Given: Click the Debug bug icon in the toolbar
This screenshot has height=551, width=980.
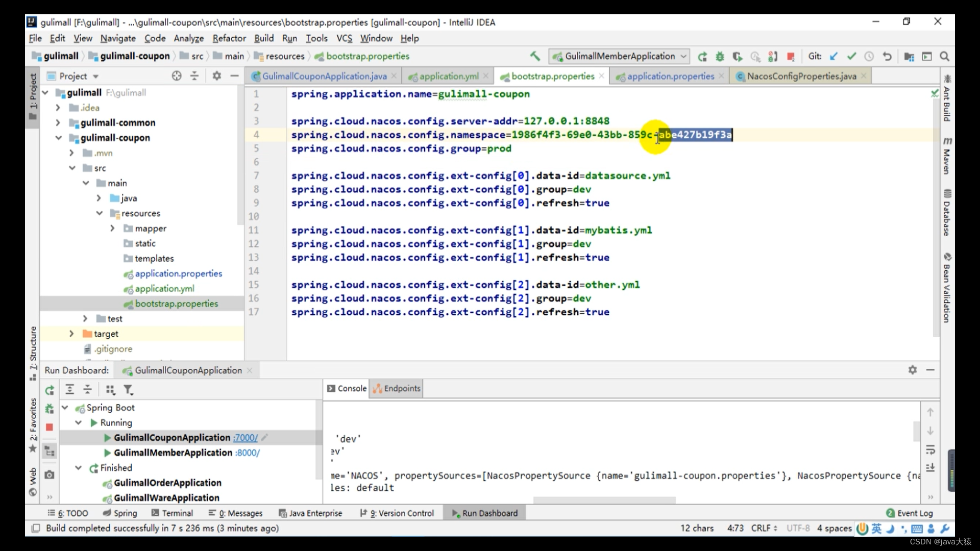Looking at the screenshot, I should 720,57.
